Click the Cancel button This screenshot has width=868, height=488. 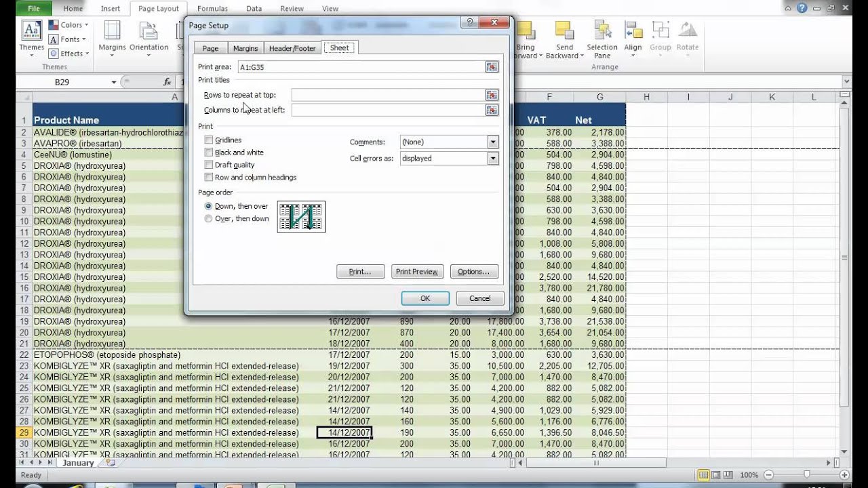coord(479,298)
